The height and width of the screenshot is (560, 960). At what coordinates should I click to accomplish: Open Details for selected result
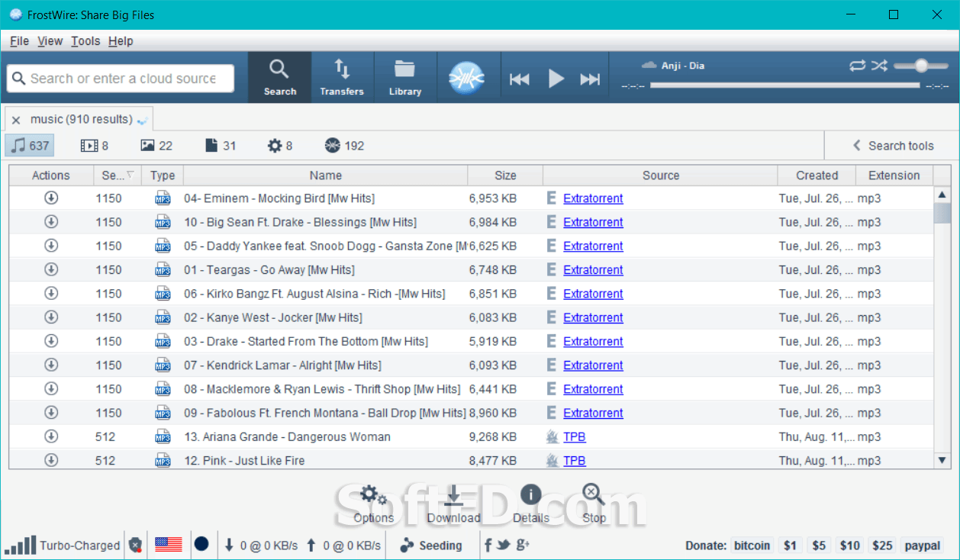[531, 504]
